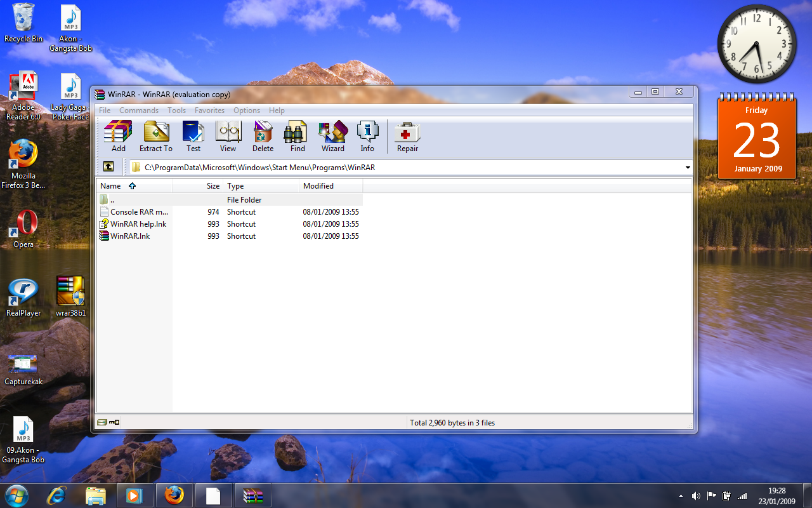Select the ".." parent folder row

230,200
